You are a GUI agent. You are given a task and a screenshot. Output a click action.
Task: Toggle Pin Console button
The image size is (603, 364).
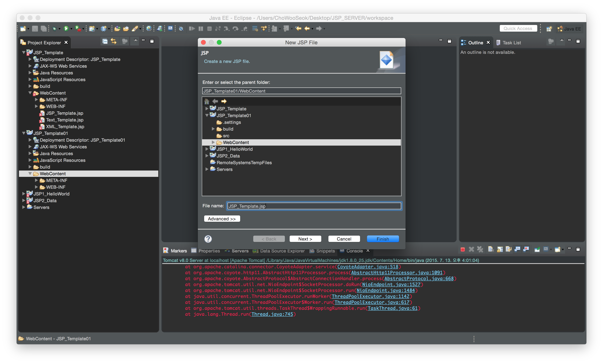coord(537,249)
